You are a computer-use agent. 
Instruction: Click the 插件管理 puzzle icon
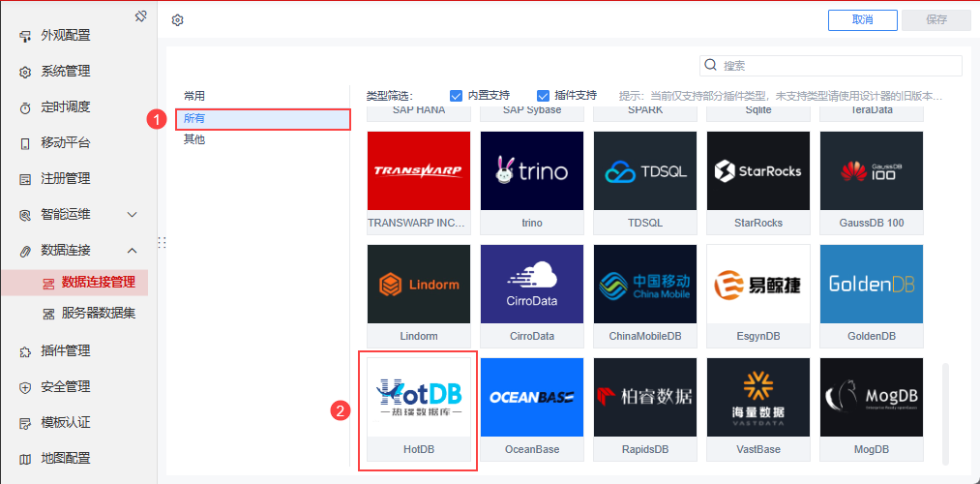(25, 351)
